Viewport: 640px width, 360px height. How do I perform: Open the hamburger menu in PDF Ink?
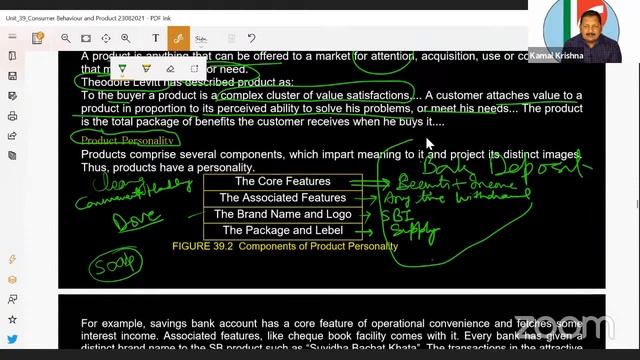12,36
